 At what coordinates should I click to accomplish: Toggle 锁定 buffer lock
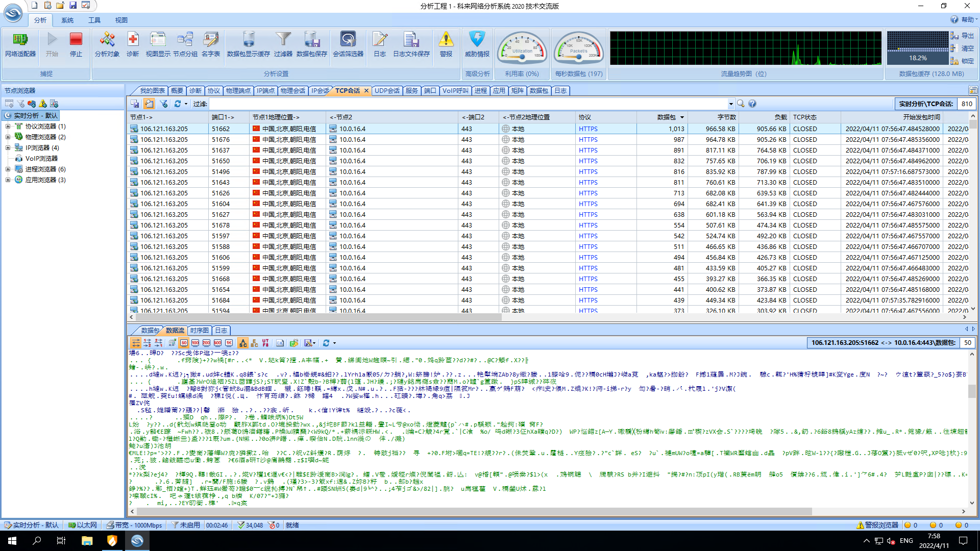(962, 61)
